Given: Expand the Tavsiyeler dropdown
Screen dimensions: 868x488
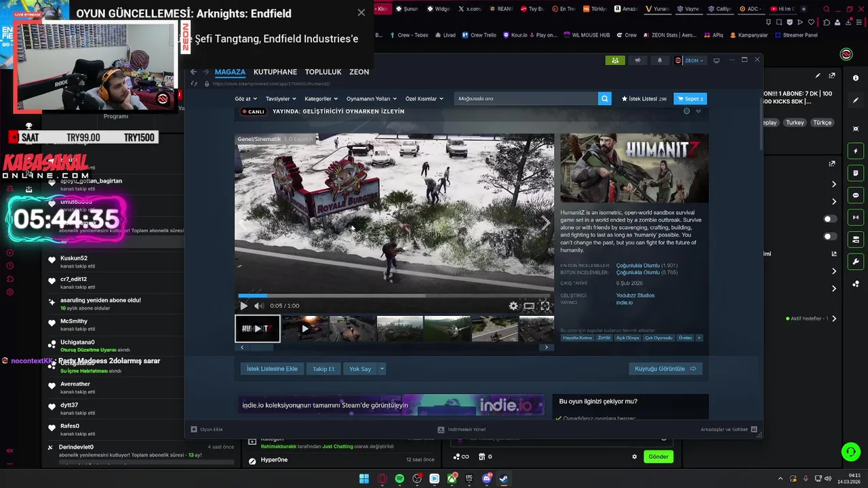Looking at the screenshot, I should (280, 99).
